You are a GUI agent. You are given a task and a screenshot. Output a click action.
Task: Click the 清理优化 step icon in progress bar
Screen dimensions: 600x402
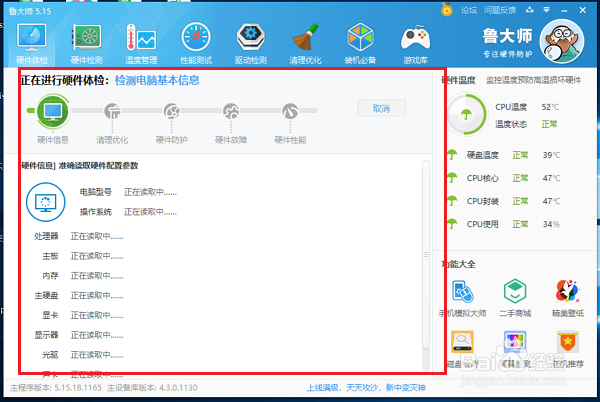[x=112, y=111]
